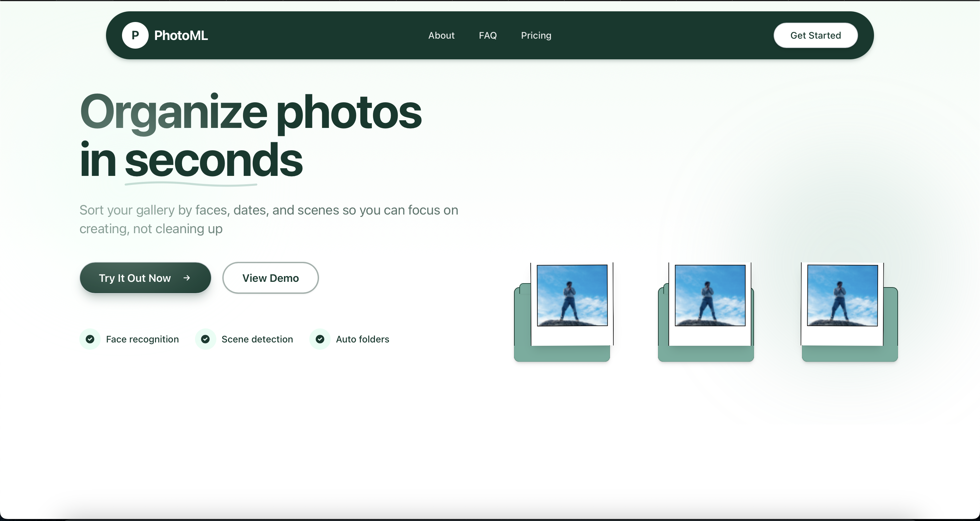Open the About page

441,35
